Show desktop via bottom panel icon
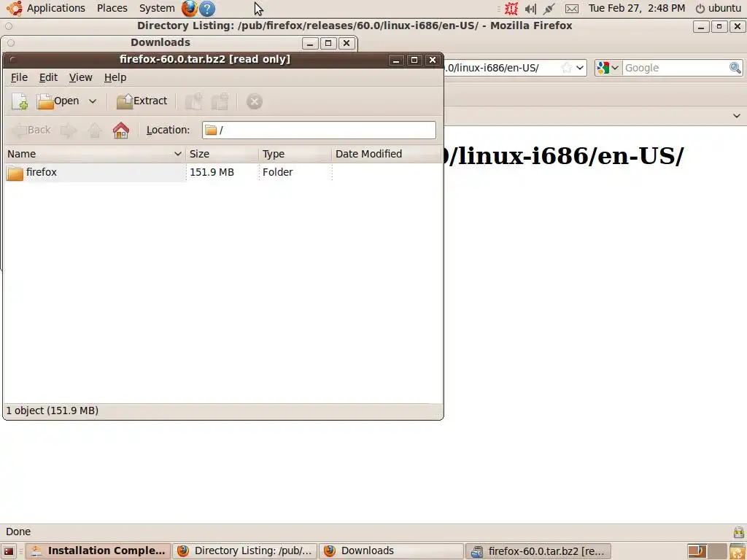Screen dimensions: 747x560 coord(9,551)
